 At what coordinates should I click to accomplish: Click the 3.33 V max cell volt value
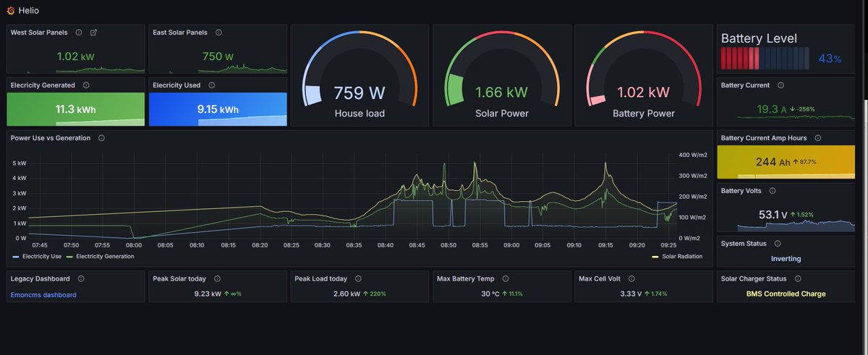631,294
